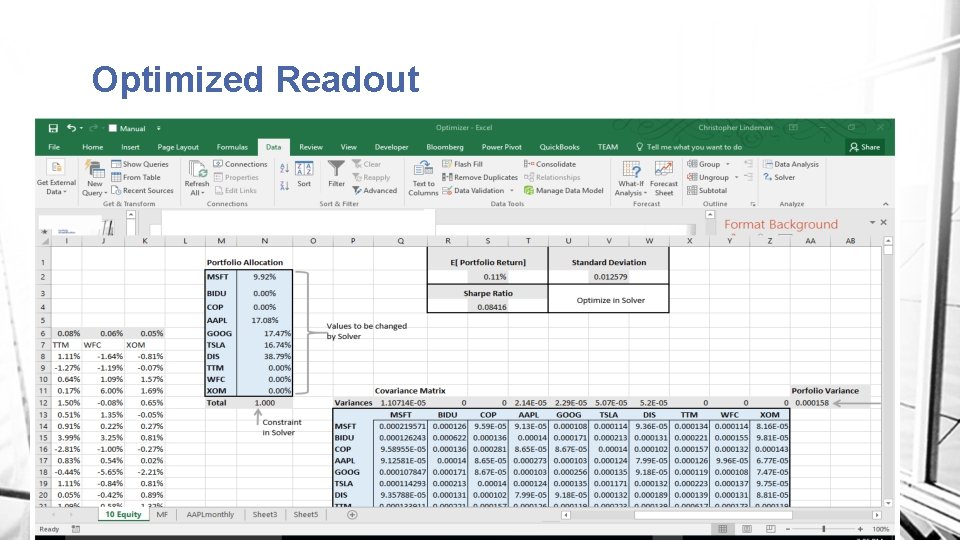This screenshot has height=540, width=960.
Task: Click the Save icon in quick access toolbar
Action: coord(53,128)
